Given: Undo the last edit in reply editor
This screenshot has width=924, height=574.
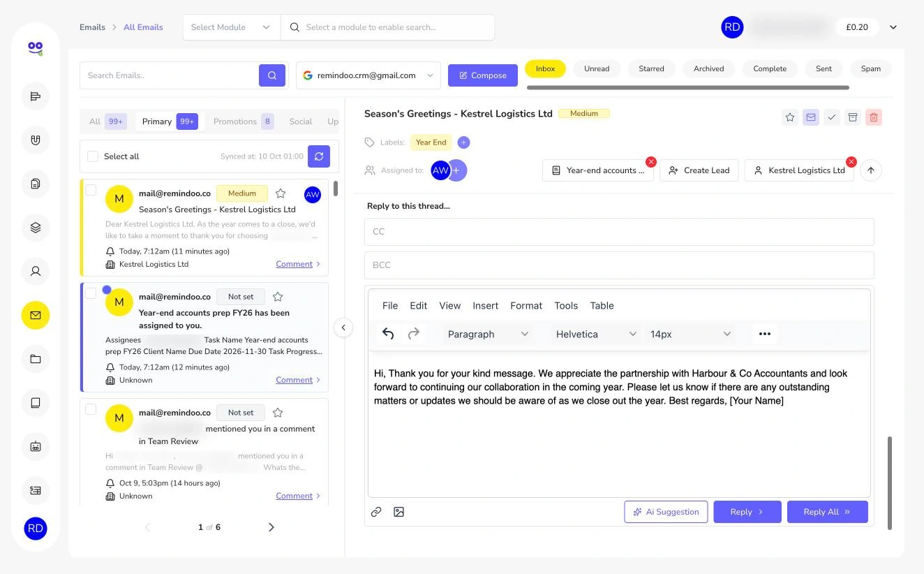Looking at the screenshot, I should click(388, 334).
